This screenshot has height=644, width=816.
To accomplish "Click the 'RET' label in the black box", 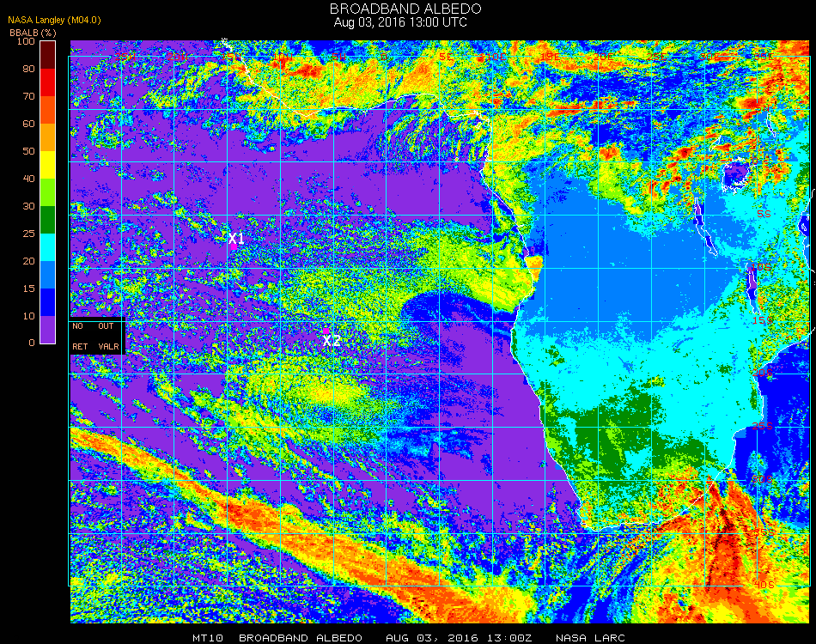I will 80,346.
